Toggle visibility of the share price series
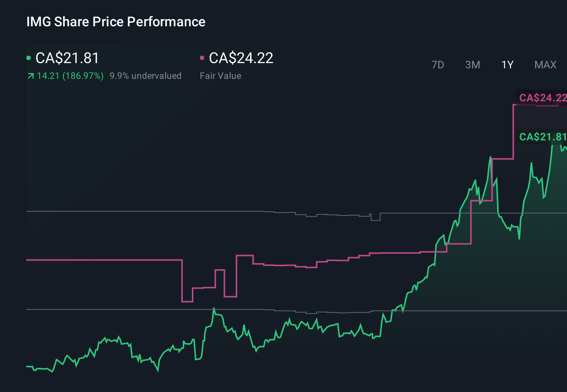 (29, 57)
